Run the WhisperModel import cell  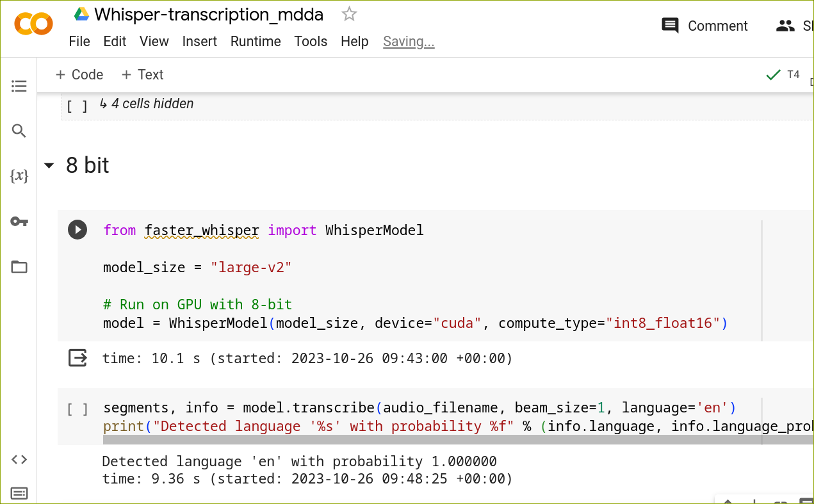77,230
